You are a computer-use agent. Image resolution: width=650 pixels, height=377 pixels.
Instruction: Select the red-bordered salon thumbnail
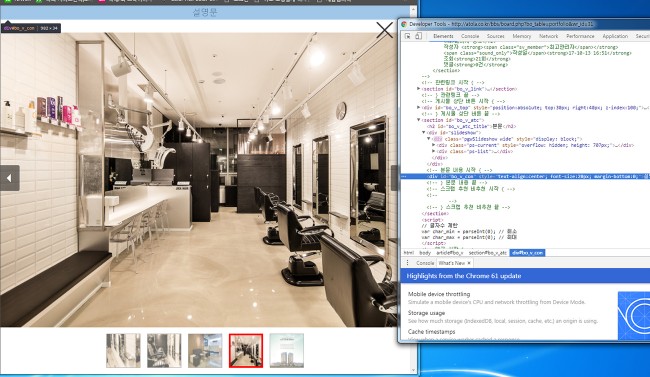(246, 350)
